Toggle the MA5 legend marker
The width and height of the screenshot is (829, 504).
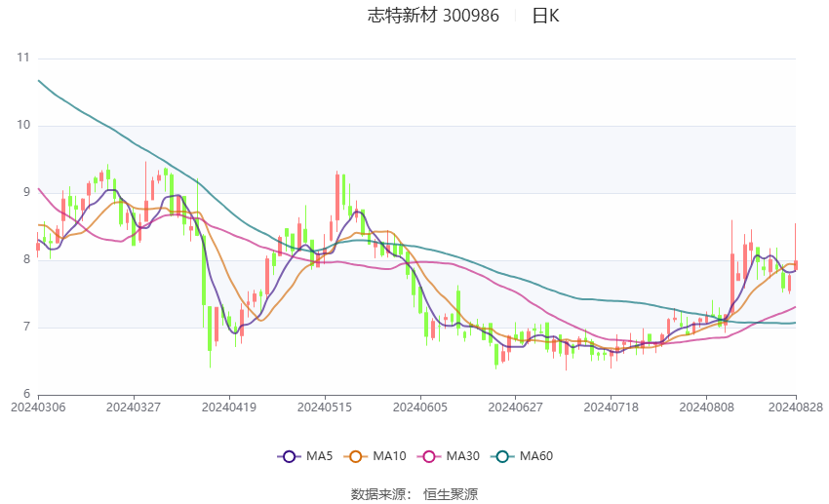(290, 456)
